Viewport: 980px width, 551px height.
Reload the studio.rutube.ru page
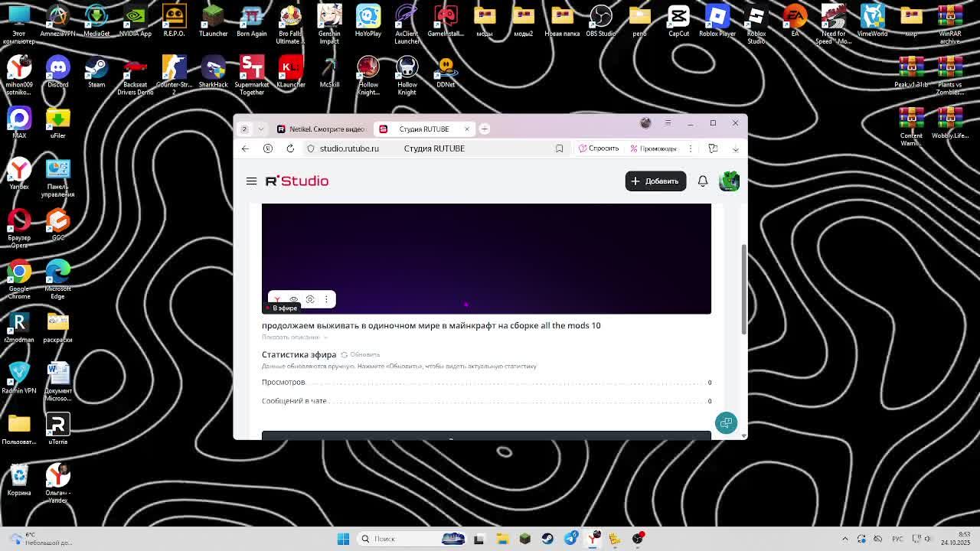290,148
